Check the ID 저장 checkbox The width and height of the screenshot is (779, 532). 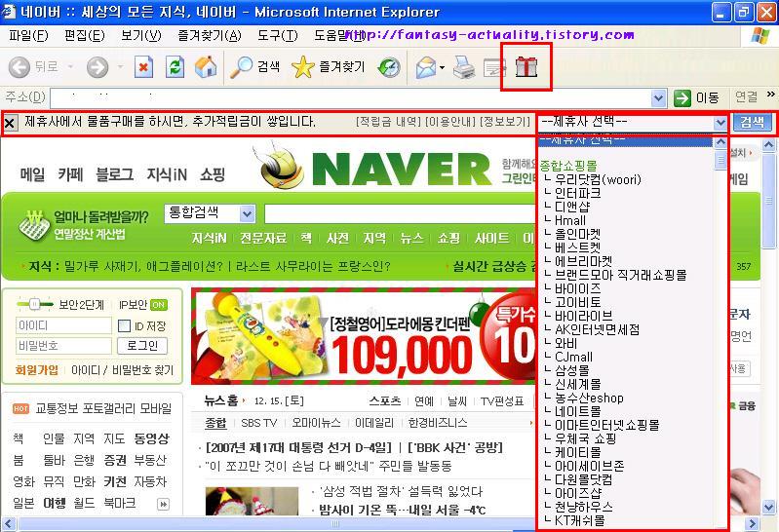(x=124, y=325)
